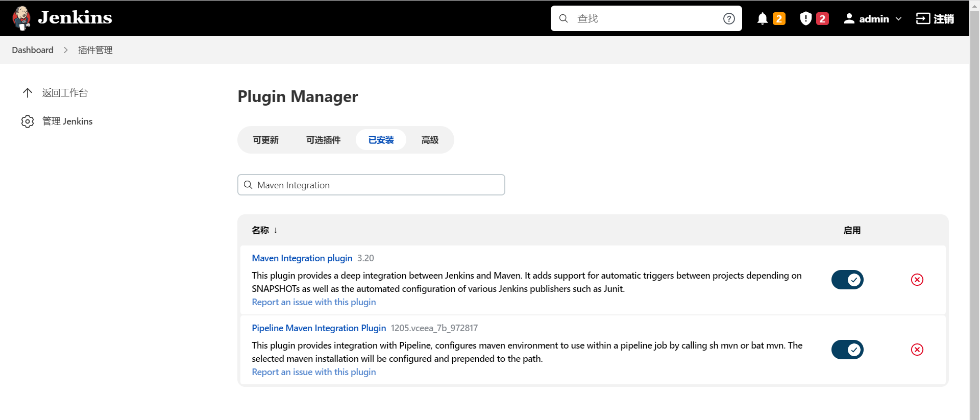Click the 注销 logout button
Viewport: 980px width, 420px height.
click(x=935, y=19)
